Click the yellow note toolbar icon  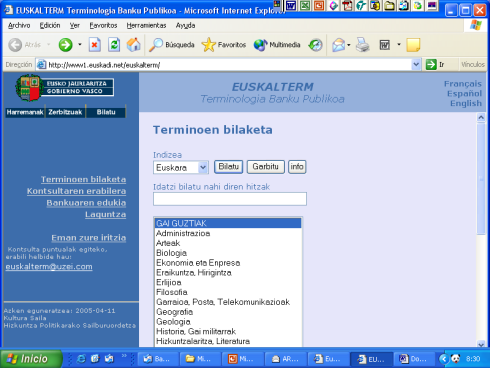pos(413,45)
